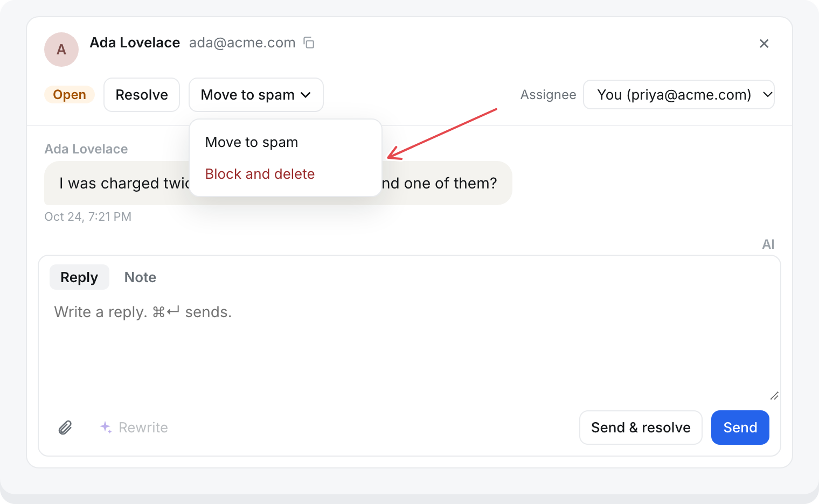Click the Oct 24, 7:21 PM timestamp
Screen dimensions: 819x504
(x=88, y=216)
